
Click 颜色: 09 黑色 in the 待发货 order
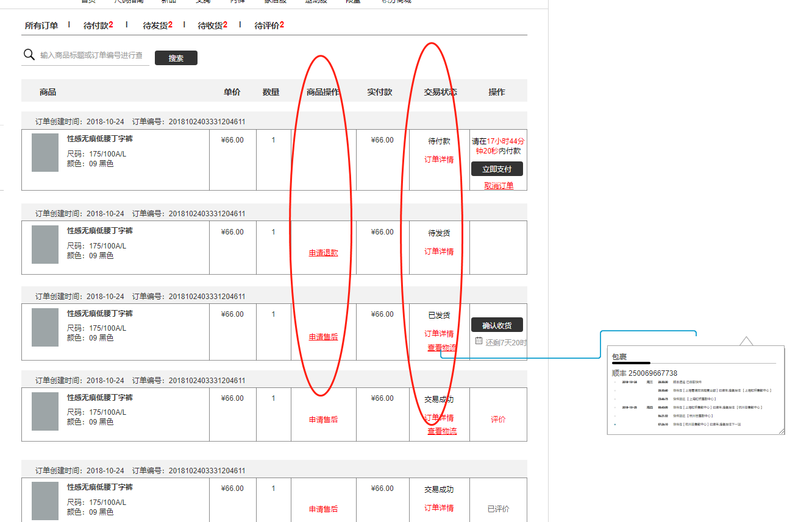(90, 256)
